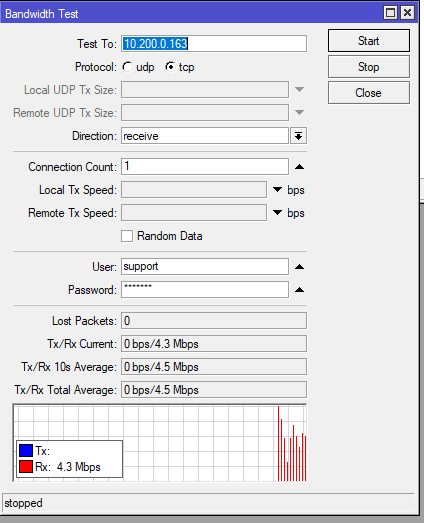Image resolution: width=424 pixels, height=523 pixels.
Task: Click the Stop button
Action: pyautogui.click(x=369, y=67)
